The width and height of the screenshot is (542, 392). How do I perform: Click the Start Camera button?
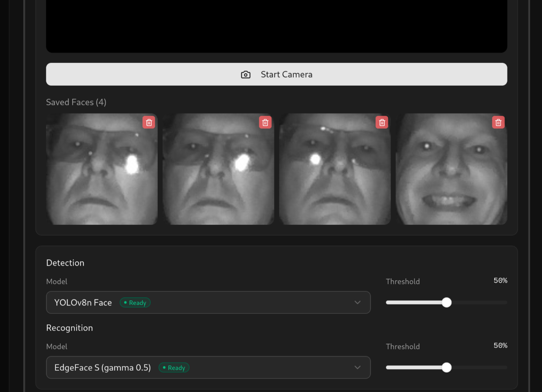click(x=277, y=74)
